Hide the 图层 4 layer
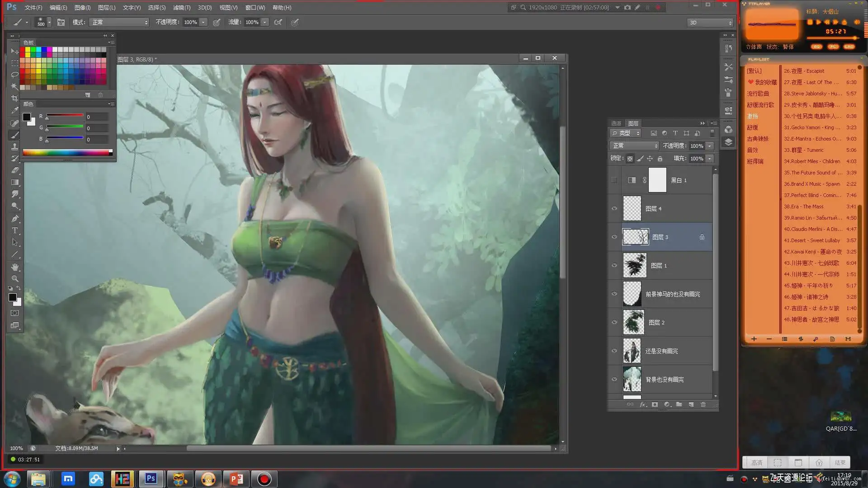868x488 pixels. click(614, 209)
